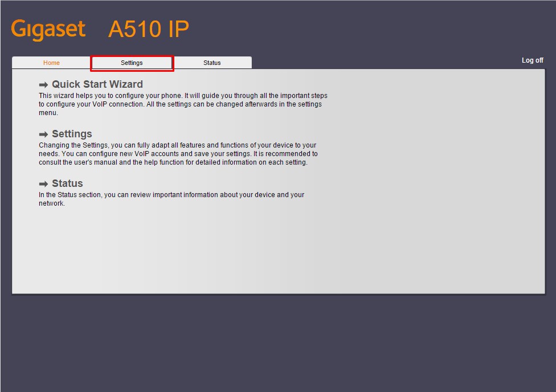Viewport: 556px width, 392px height.
Task: Click the arrow icon beside Quick Start Wizard
Action: pos(43,85)
